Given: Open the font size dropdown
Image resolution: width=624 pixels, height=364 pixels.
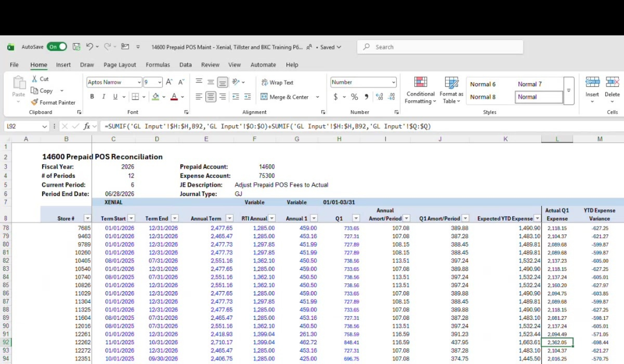Looking at the screenshot, I should (x=159, y=82).
